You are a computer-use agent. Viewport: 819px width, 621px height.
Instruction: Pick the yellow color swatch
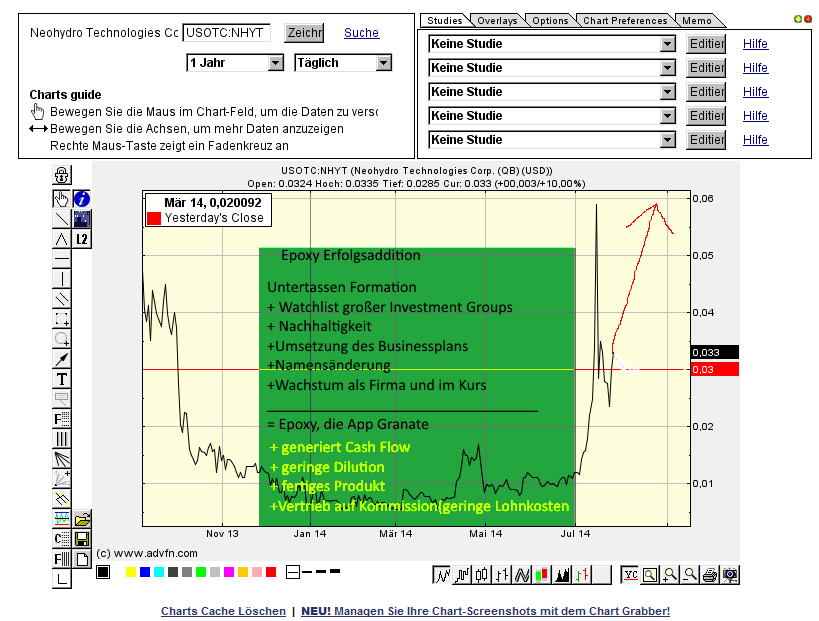tap(131, 573)
